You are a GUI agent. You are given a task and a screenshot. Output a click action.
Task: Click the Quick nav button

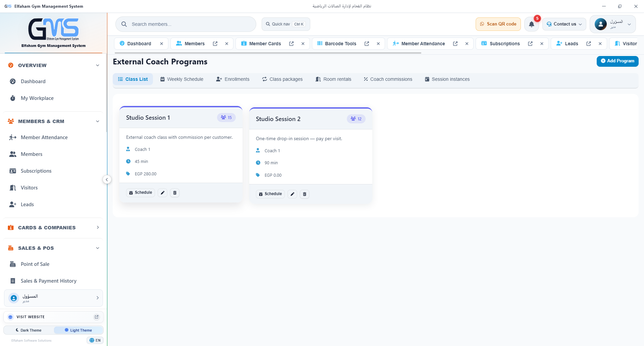[x=286, y=24]
